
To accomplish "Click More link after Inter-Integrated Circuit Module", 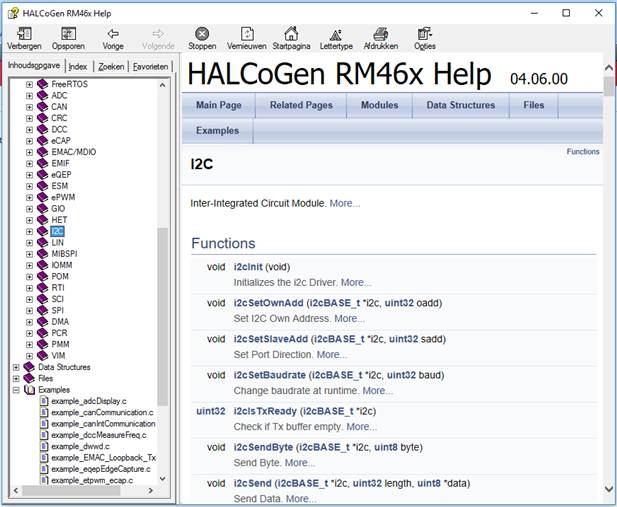I will click(345, 204).
